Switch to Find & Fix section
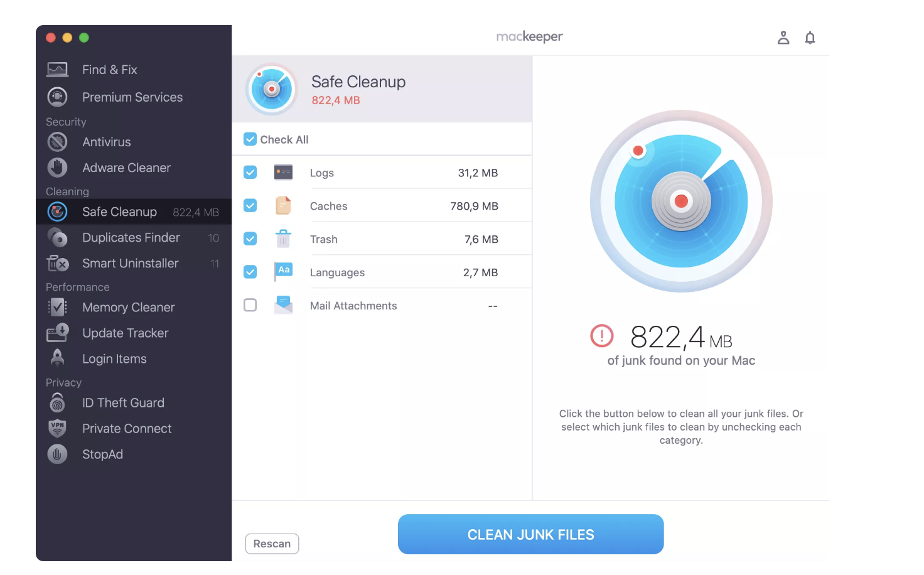Image resolution: width=924 pixels, height=575 pixels. coord(57,69)
